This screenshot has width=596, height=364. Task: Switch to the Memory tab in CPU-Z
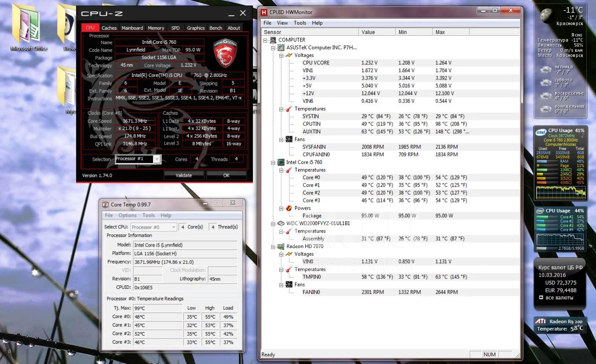pyautogui.click(x=156, y=28)
